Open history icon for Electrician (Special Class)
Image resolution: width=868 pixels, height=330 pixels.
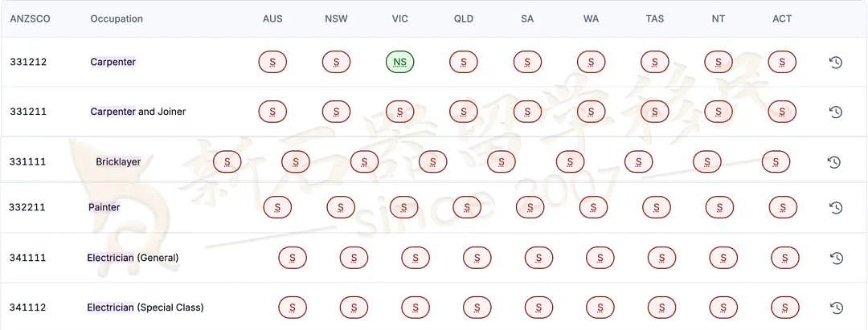point(837,308)
